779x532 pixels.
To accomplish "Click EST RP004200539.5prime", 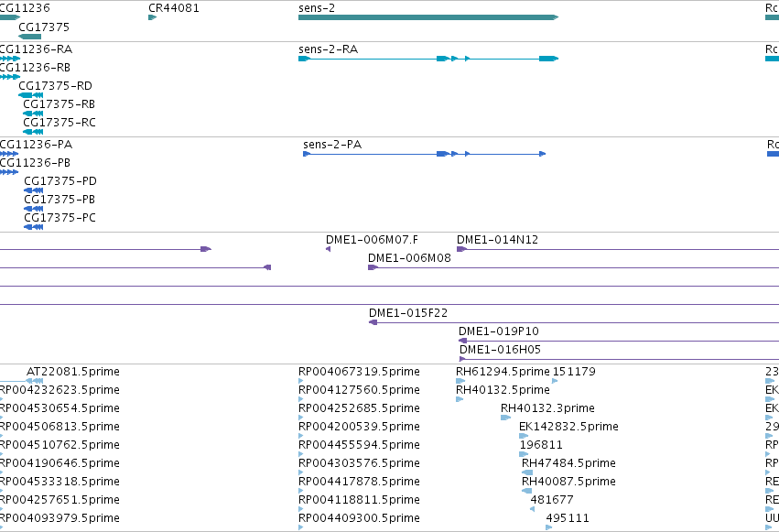I will tap(359, 427).
